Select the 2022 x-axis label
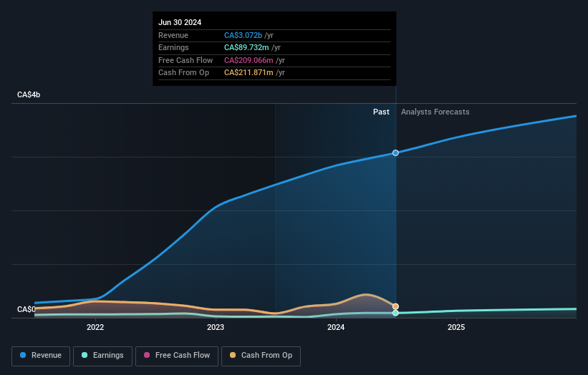This screenshot has height=375, width=588. (x=95, y=328)
